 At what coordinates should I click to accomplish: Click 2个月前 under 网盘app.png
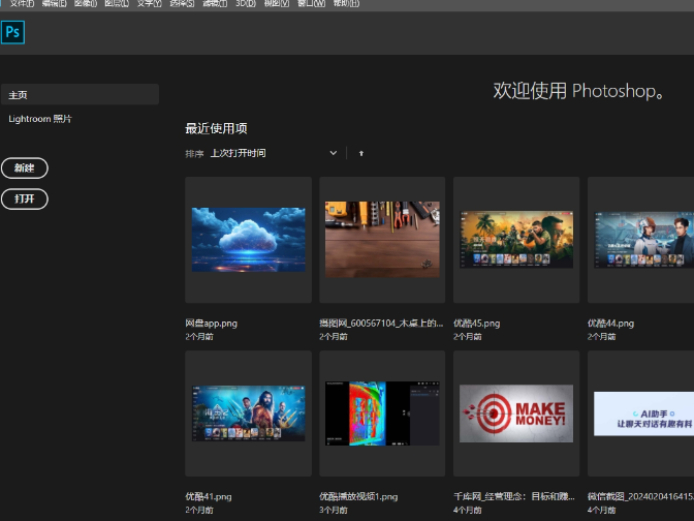tap(199, 336)
